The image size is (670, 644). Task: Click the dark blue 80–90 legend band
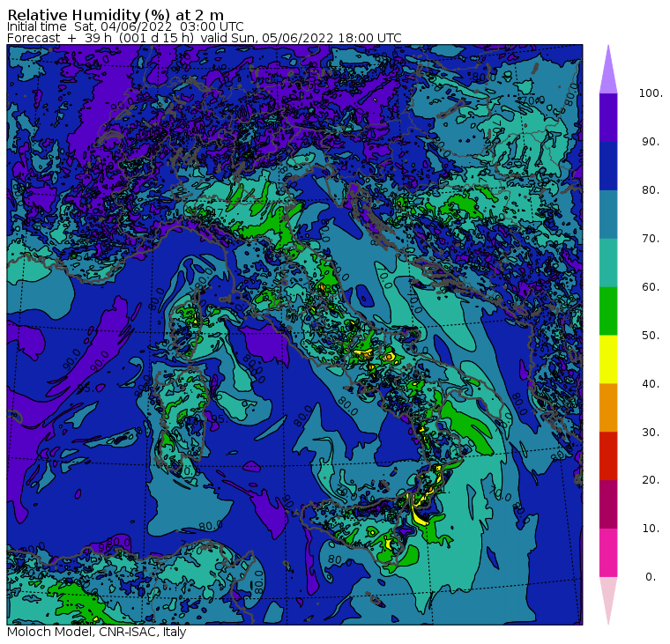pos(608,166)
